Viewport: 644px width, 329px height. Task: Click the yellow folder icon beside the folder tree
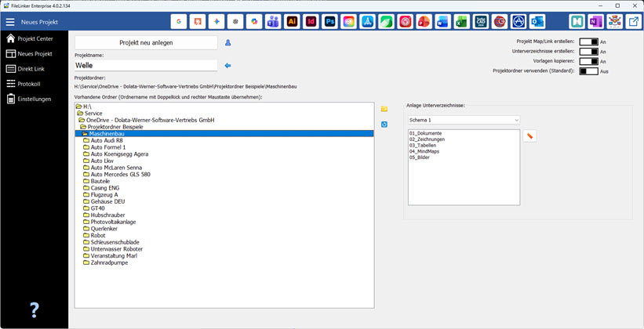click(384, 109)
